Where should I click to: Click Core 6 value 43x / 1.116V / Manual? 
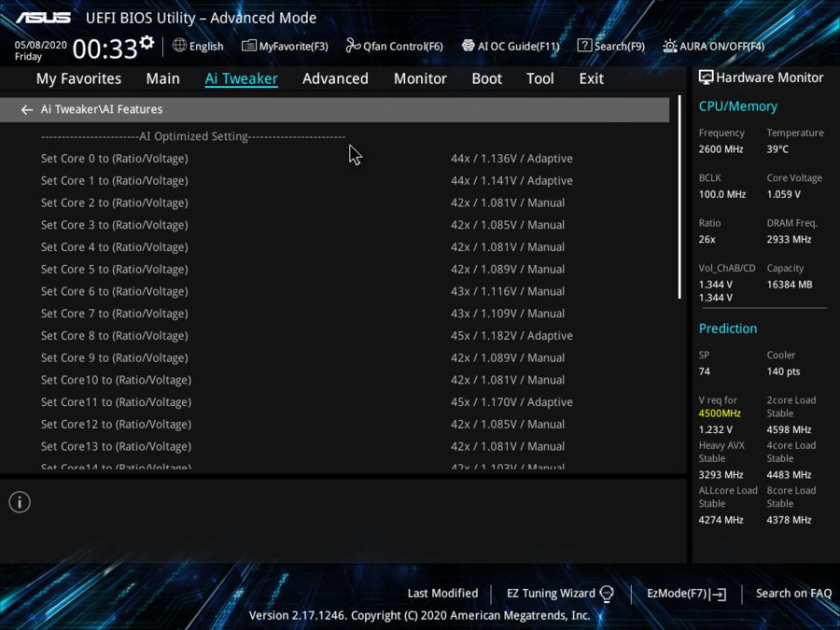508,291
